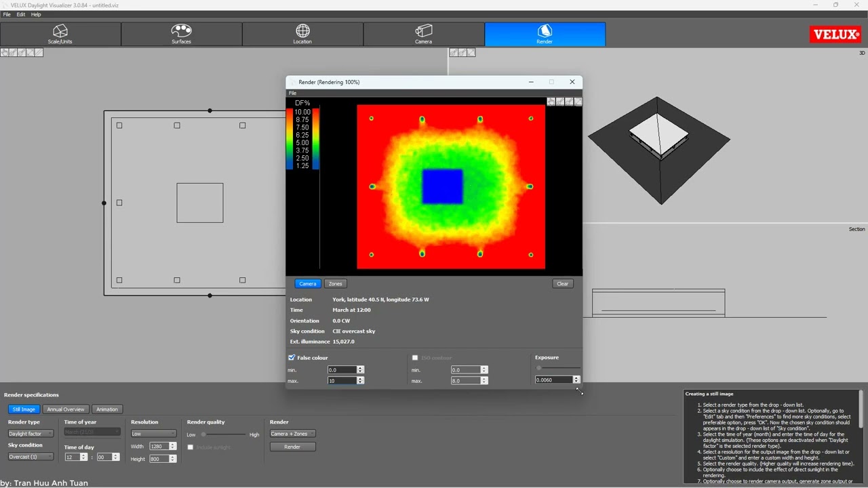Open the Surfaces palette step
The image size is (868, 488).
pyautogui.click(x=181, y=34)
